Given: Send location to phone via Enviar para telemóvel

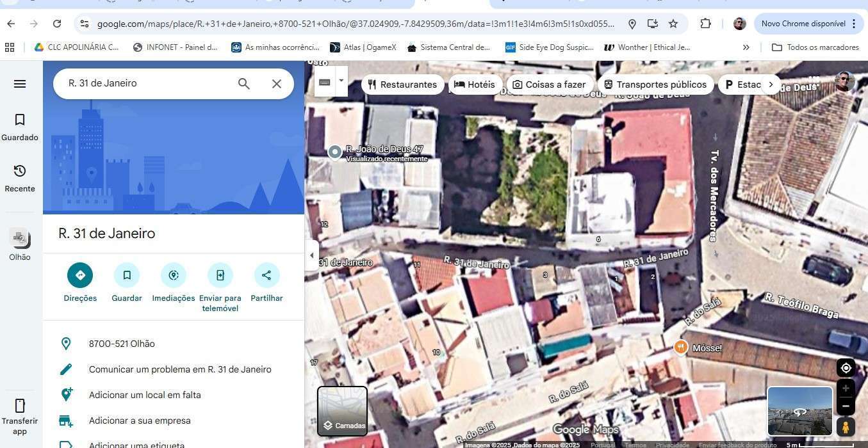Looking at the screenshot, I should click(220, 275).
